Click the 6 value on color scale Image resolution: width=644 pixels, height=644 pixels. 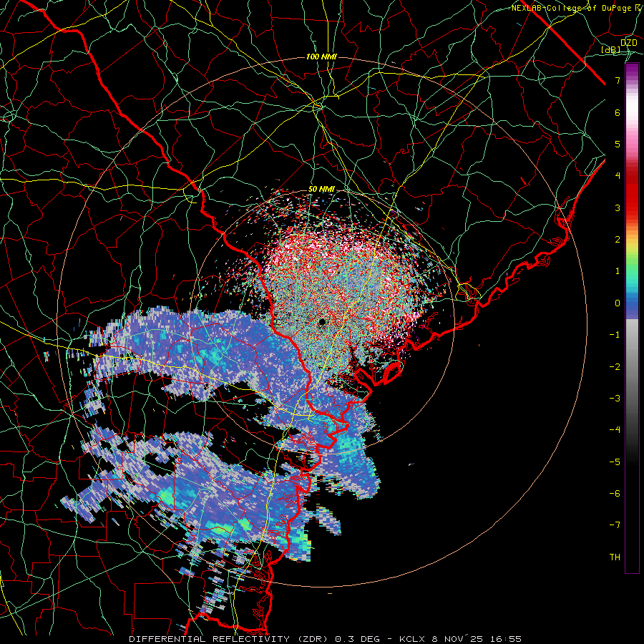click(x=618, y=112)
